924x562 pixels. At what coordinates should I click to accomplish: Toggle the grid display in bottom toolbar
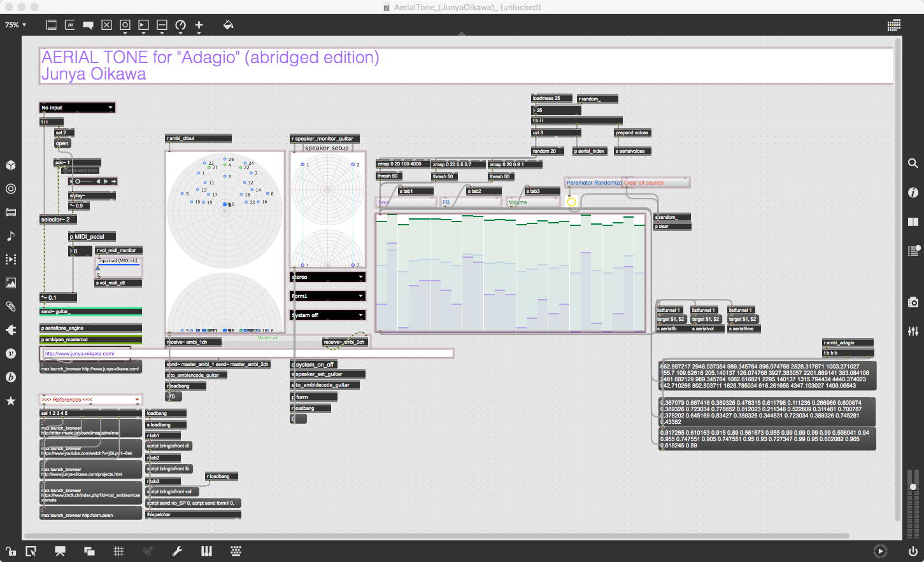point(118,551)
